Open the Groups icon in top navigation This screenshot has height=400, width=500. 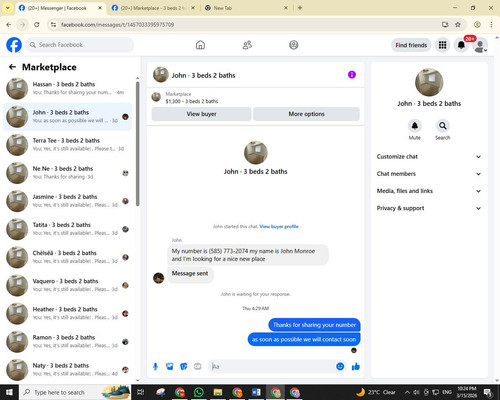click(294, 45)
